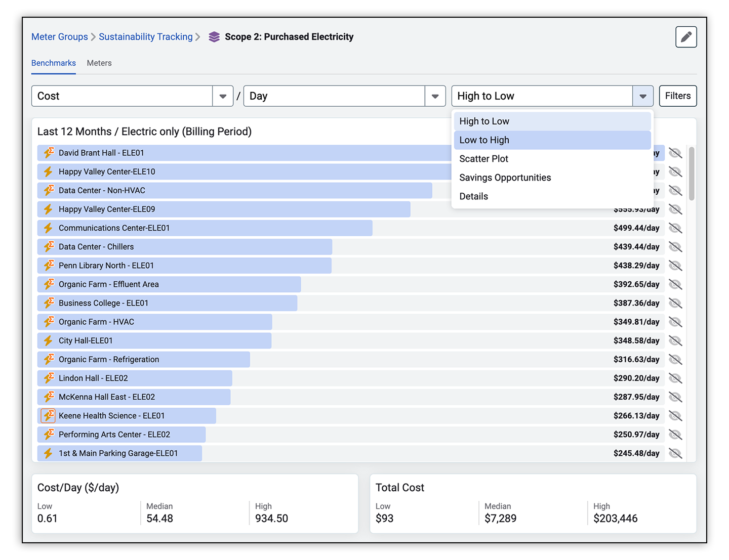Click the pencil edit icon
This screenshot has width=729, height=560.
point(686,37)
